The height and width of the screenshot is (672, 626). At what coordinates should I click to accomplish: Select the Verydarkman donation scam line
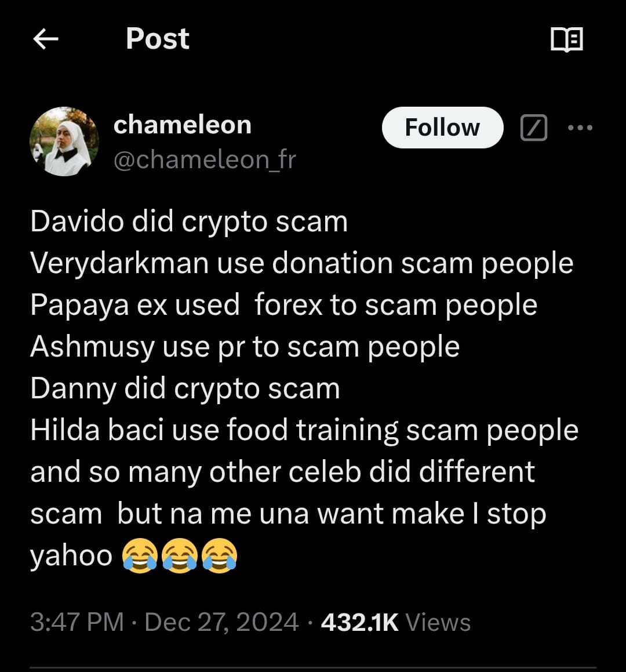[301, 264]
